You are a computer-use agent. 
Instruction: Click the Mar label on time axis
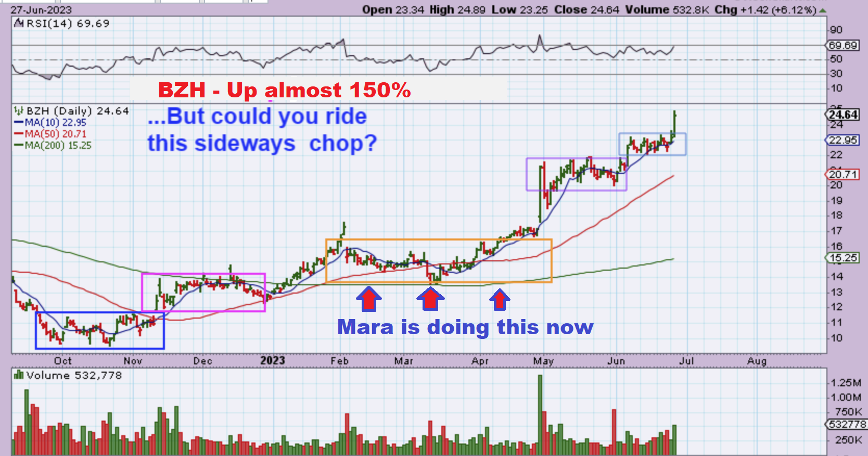404,361
